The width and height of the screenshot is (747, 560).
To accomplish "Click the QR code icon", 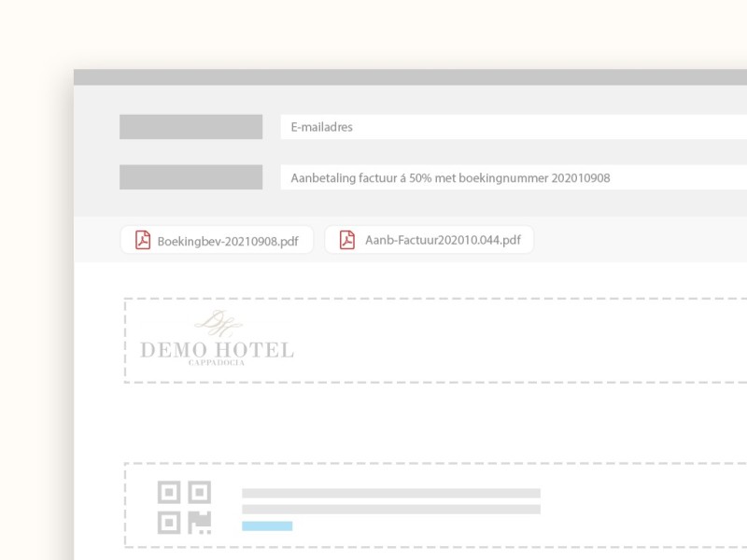I will point(184,507).
